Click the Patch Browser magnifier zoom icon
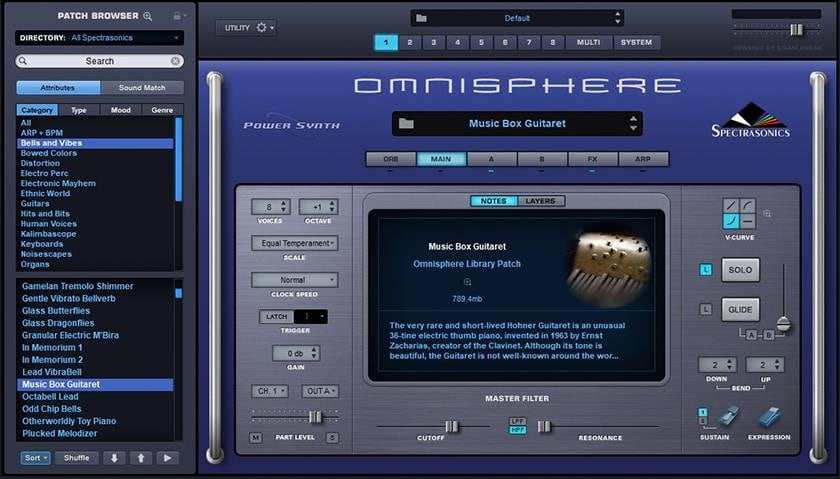The image size is (840, 479). click(x=148, y=16)
